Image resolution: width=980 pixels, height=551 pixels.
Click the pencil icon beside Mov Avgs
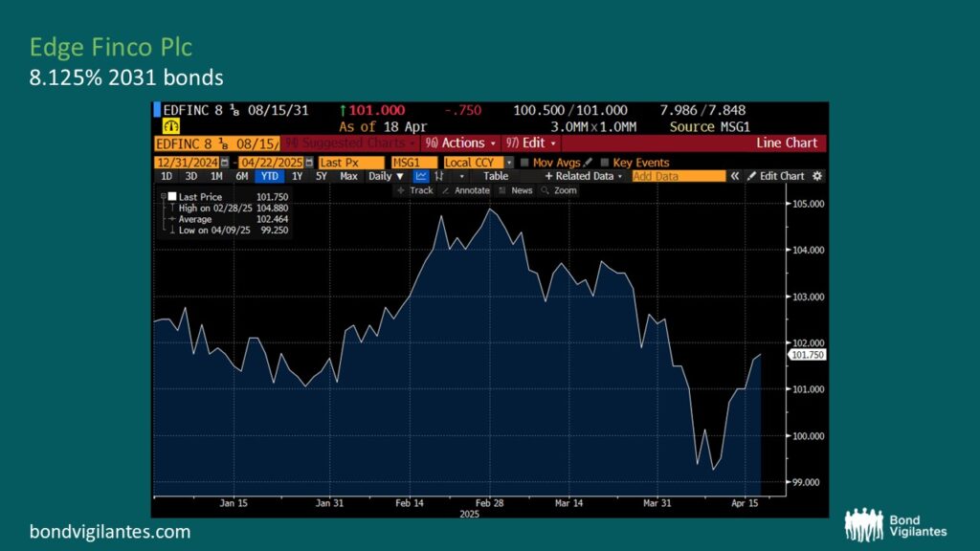[x=588, y=163]
